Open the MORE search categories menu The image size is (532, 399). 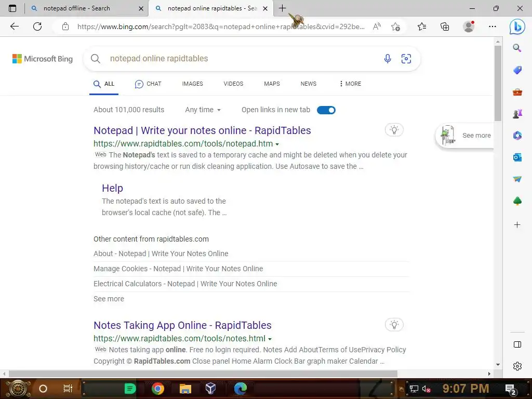(x=350, y=84)
